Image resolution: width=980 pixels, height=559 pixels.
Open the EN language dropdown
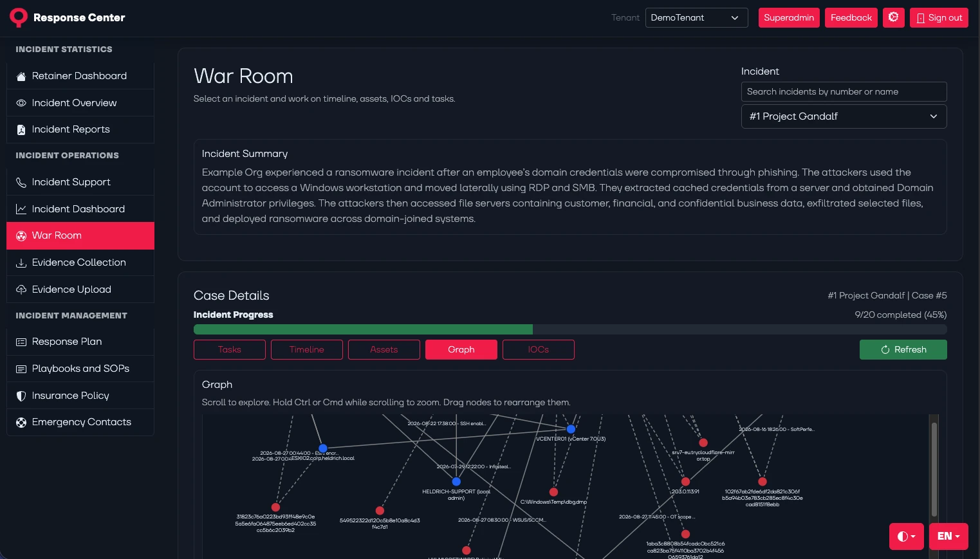coord(948,536)
